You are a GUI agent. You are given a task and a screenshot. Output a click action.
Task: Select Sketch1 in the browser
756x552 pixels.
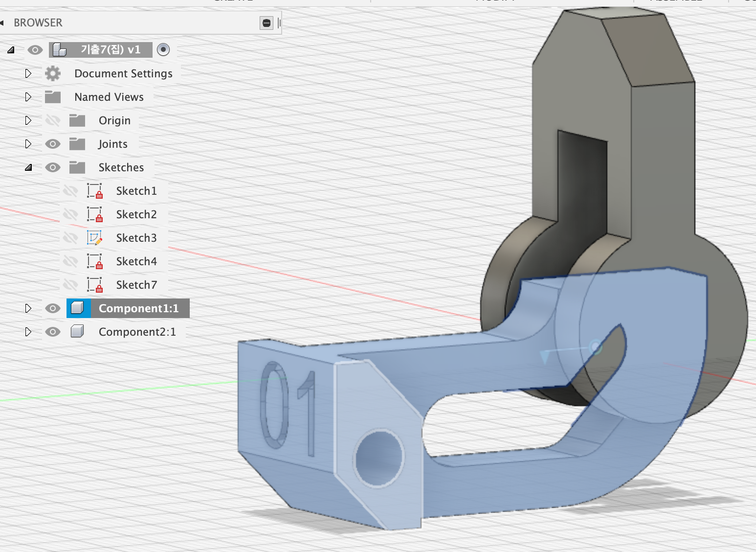click(x=136, y=191)
